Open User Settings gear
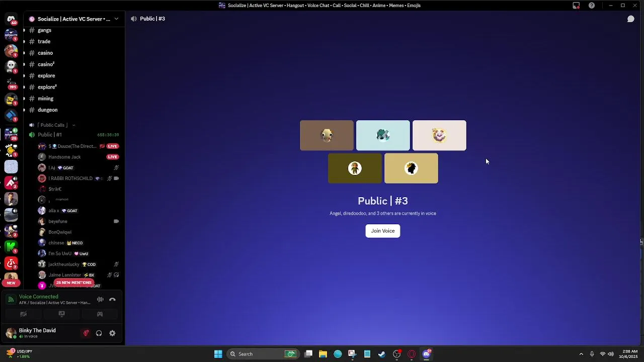The width and height of the screenshot is (644, 362). pyautogui.click(x=112, y=333)
